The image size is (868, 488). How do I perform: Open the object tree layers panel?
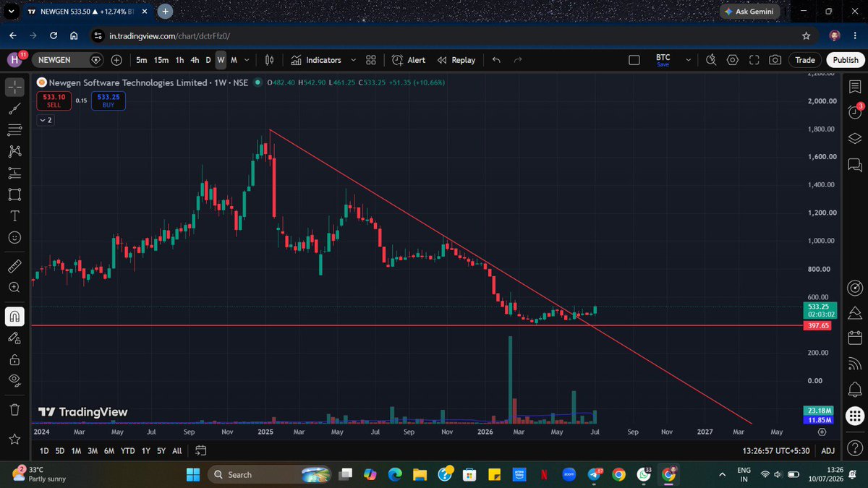854,138
